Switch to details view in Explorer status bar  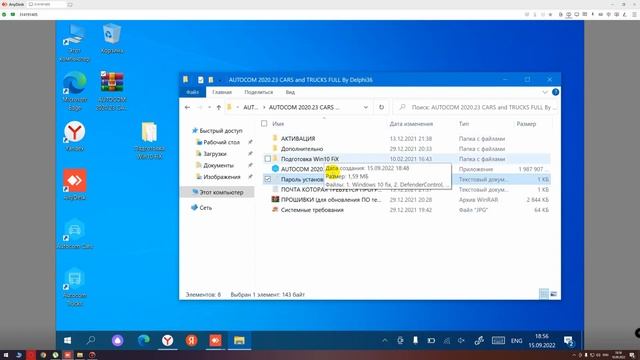click(544, 294)
